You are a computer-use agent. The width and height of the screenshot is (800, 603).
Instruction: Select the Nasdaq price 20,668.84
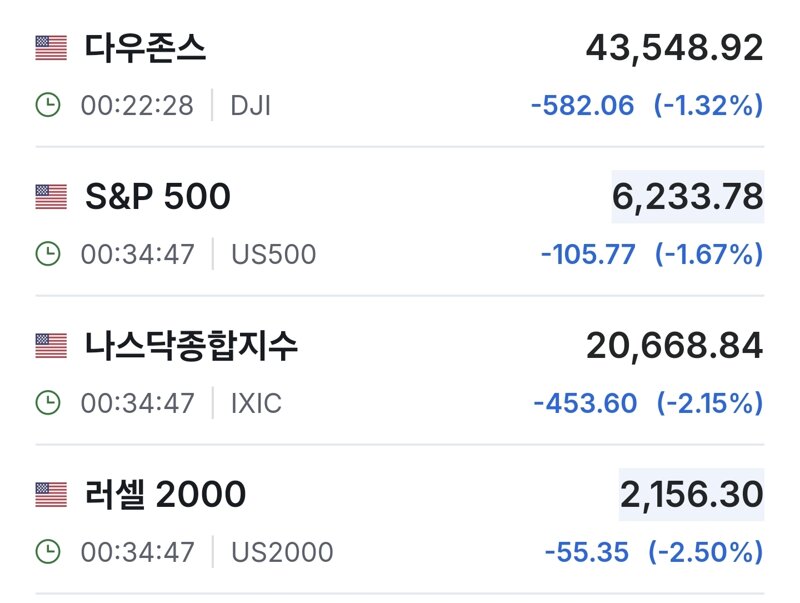coord(674,346)
